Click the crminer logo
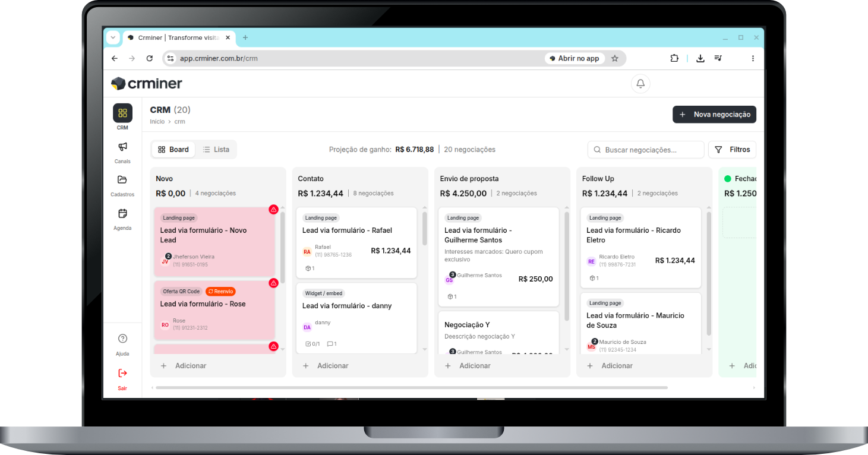 pos(147,84)
